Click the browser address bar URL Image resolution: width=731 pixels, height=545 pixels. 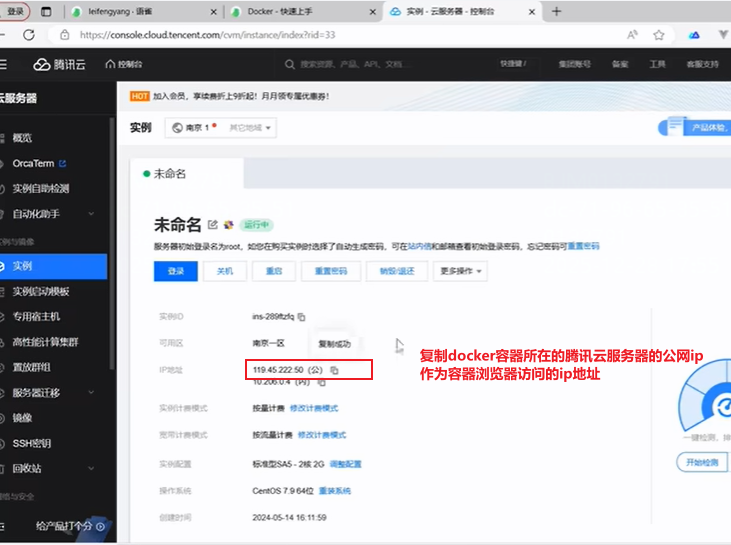pyautogui.click(x=207, y=35)
